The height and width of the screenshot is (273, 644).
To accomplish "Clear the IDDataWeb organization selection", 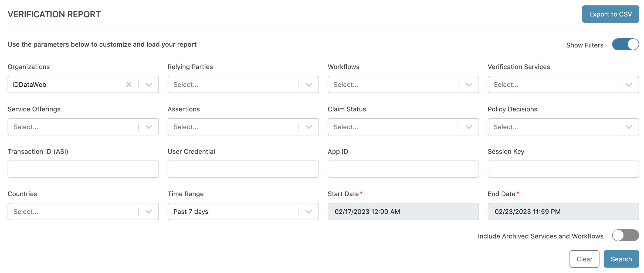I will point(129,85).
